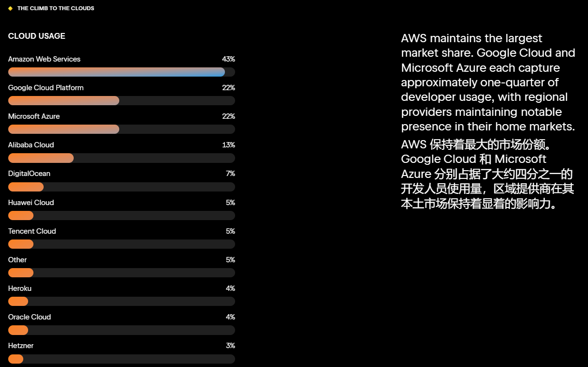This screenshot has width=588, height=367.
Task: Click the 13% Alibaba Cloud percentage
Action: (228, 145)
